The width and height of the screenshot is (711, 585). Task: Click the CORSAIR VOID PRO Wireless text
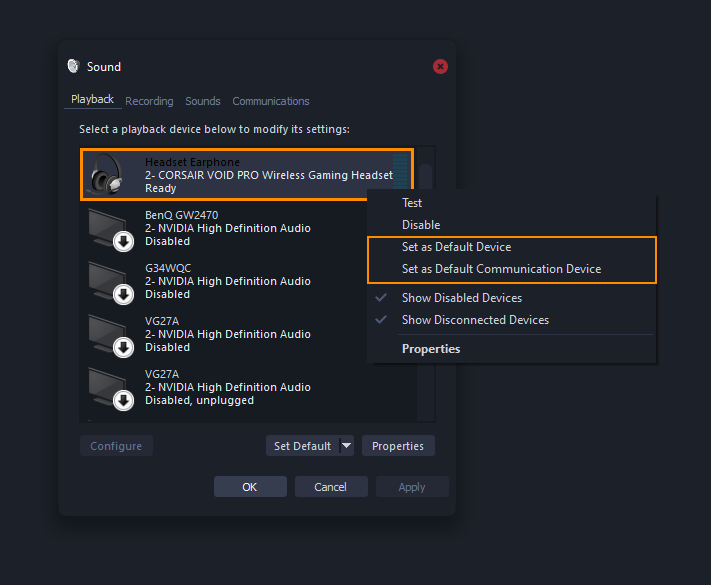coord(268,175)
